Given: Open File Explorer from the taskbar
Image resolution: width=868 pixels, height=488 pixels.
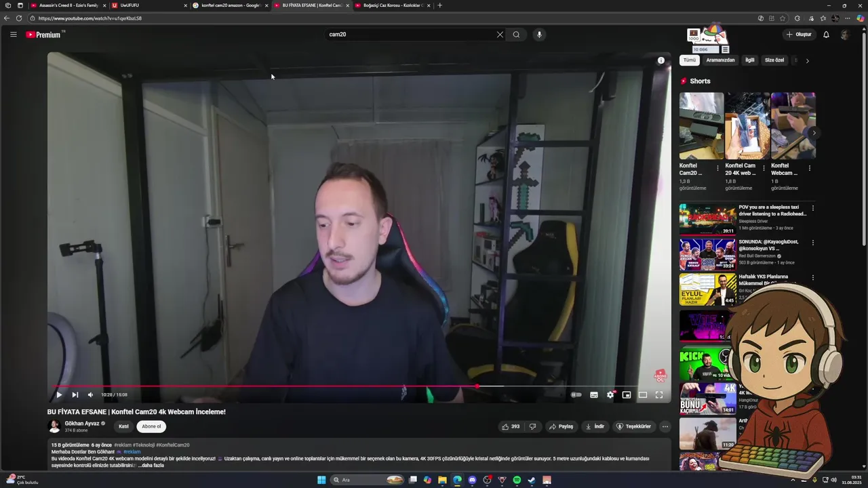Looking at the screenshot, I should (442, 480).
